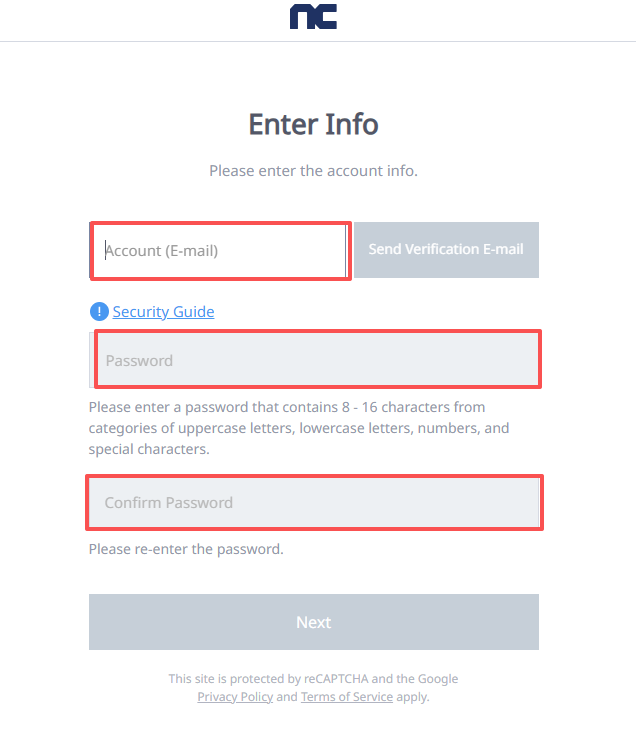636x756 pixels.
Task: Click "Please re-enter the password." helper text
Action: tap(186, 548)
